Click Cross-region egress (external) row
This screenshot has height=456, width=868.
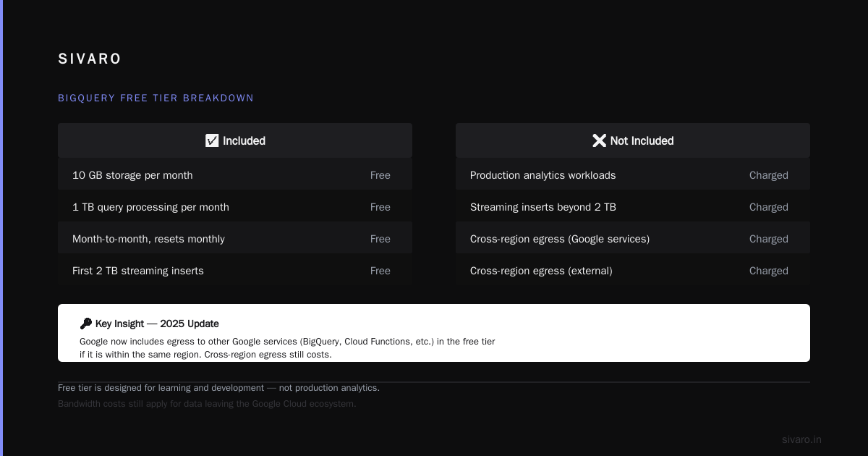[633, 271]
